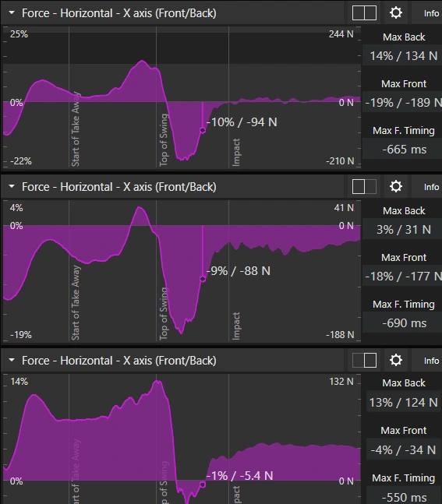This screenshot has height=504, width=442.
Task: Click the Max Back 14% / 134 N value
Action: [x=403, y=56]
